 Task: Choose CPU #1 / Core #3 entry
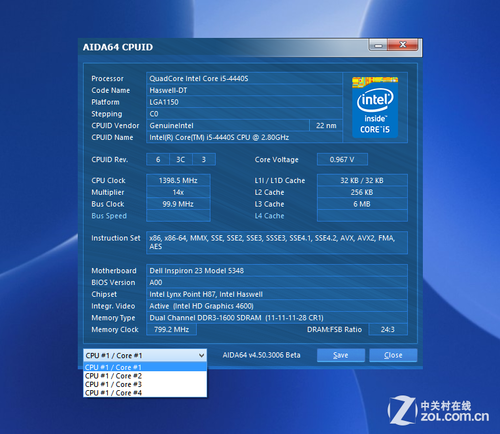point(145,384)
